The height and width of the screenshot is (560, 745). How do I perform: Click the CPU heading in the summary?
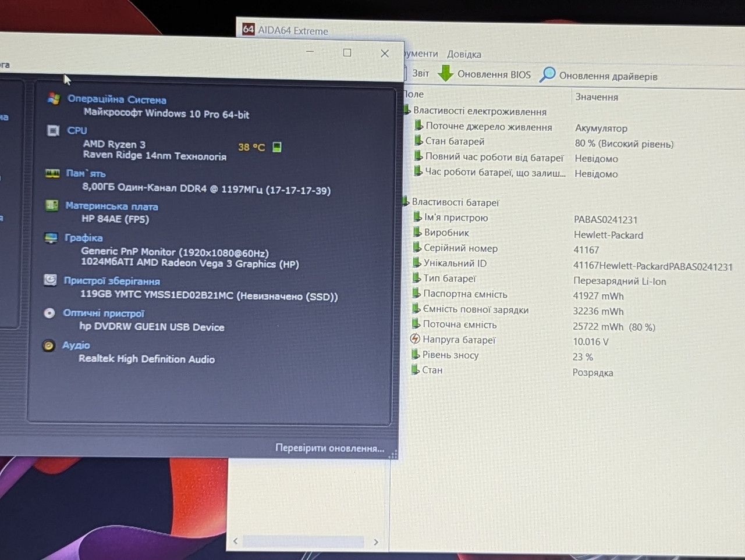click(77, 131)
